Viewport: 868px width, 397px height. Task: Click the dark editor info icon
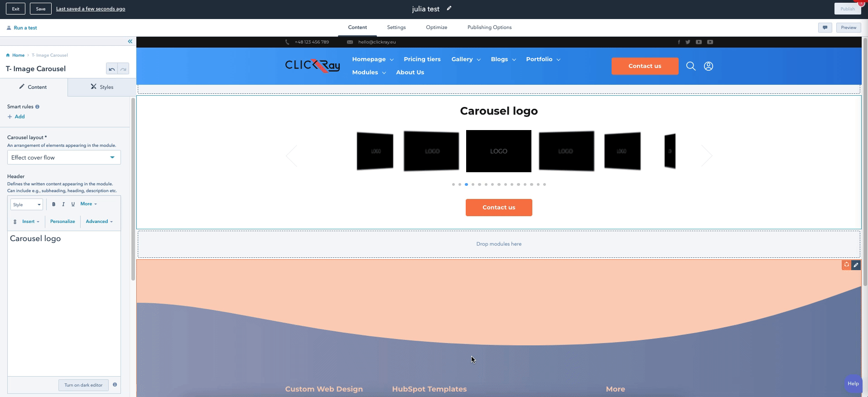pos(115,385)
